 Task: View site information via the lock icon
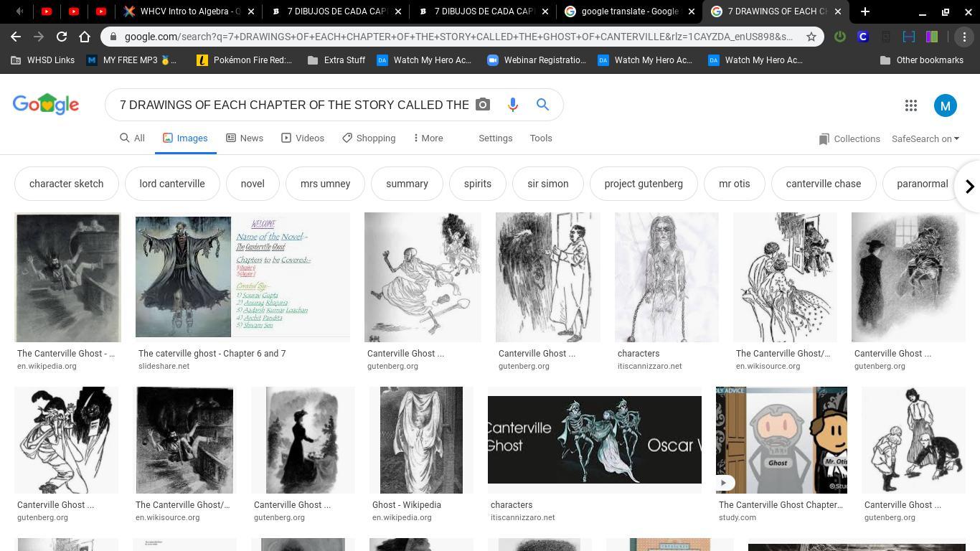pos(113,37)
